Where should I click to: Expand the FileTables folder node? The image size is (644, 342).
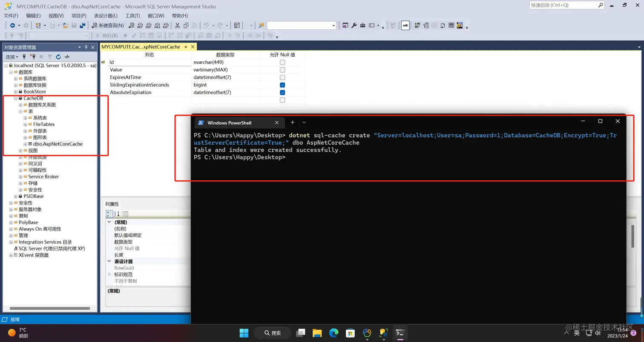click(x=26, y=124)
